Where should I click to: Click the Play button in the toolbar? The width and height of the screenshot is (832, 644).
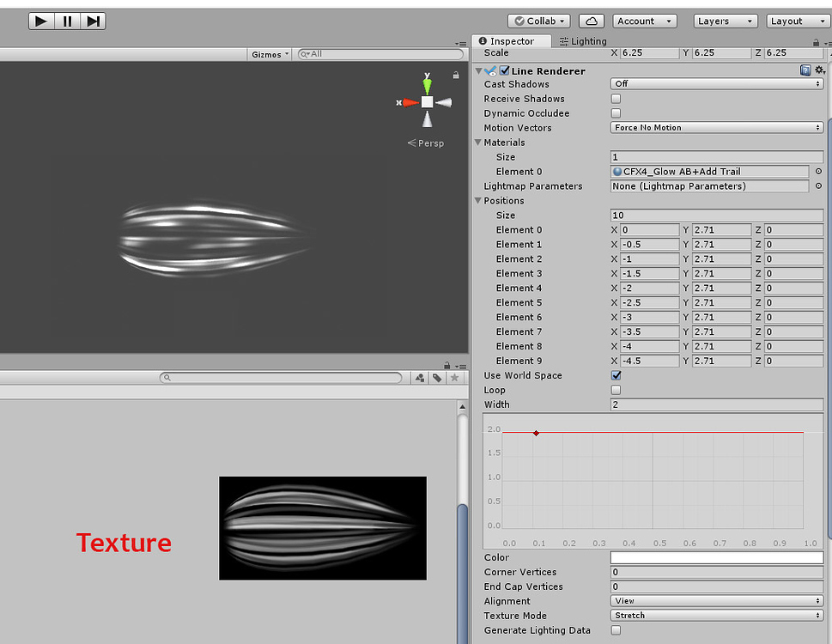[40, 21]
